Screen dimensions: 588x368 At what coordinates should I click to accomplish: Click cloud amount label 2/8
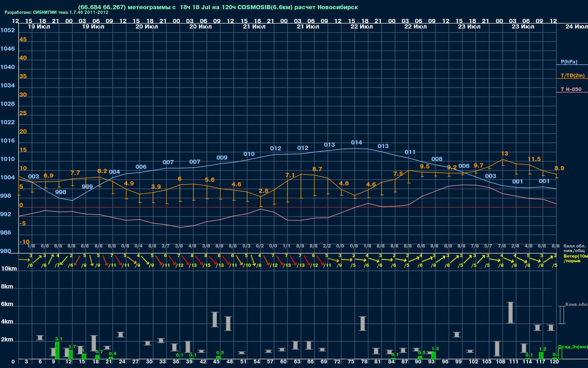(x=515, y=246)
